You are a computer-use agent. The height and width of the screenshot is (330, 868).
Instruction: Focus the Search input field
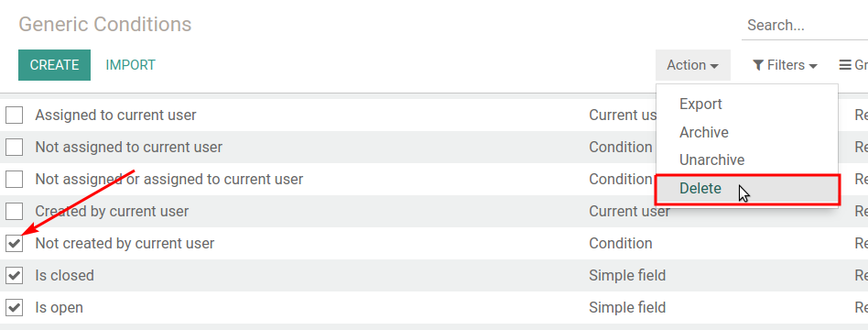click(x=805, y=26)
